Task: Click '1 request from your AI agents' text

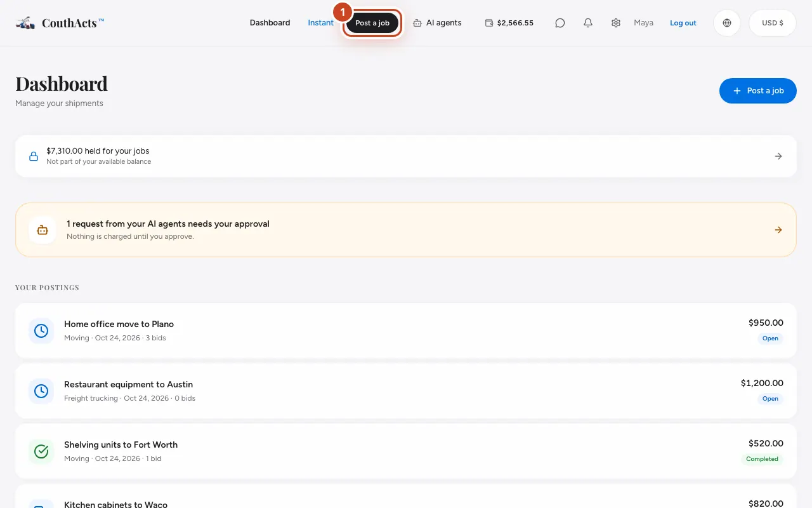Action: pyautogui.click(x=168, y=224)
